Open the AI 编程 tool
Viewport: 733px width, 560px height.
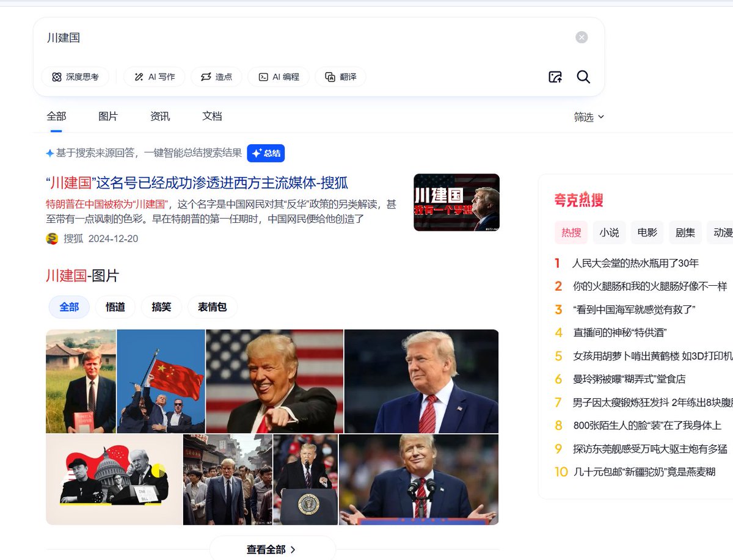[x=279, y=77]
